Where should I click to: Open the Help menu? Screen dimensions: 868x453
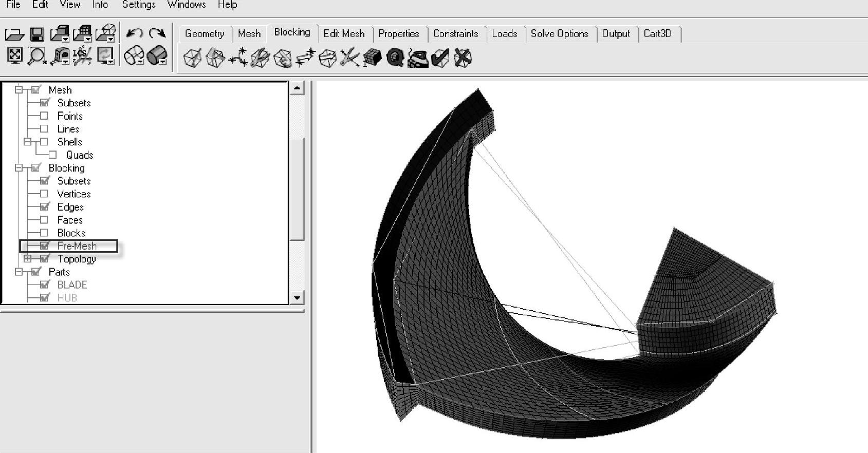[227, 5]
